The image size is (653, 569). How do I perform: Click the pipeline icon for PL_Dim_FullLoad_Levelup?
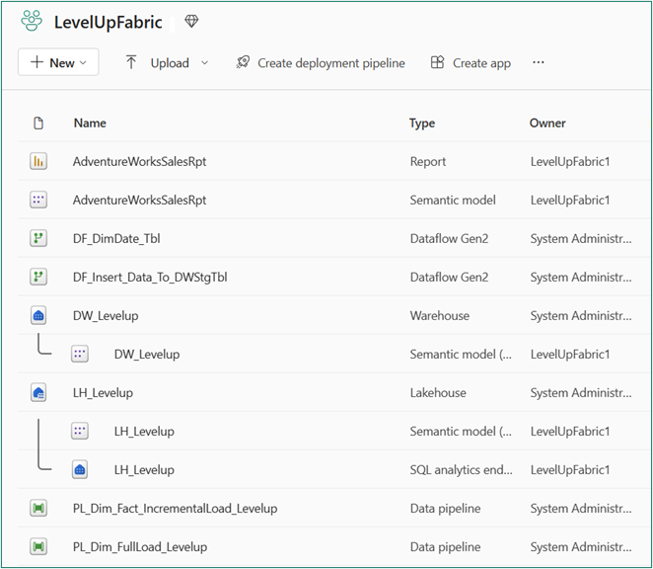(38, 547)
